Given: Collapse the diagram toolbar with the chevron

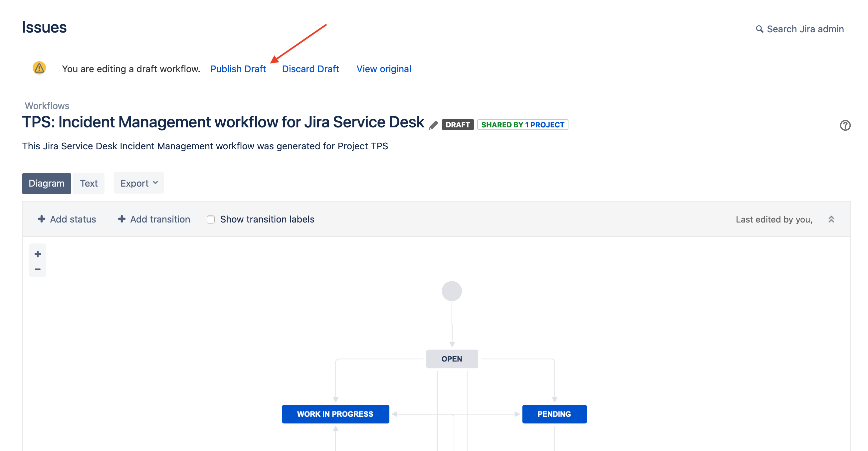Looking at the screenshot, I should 831,219.
